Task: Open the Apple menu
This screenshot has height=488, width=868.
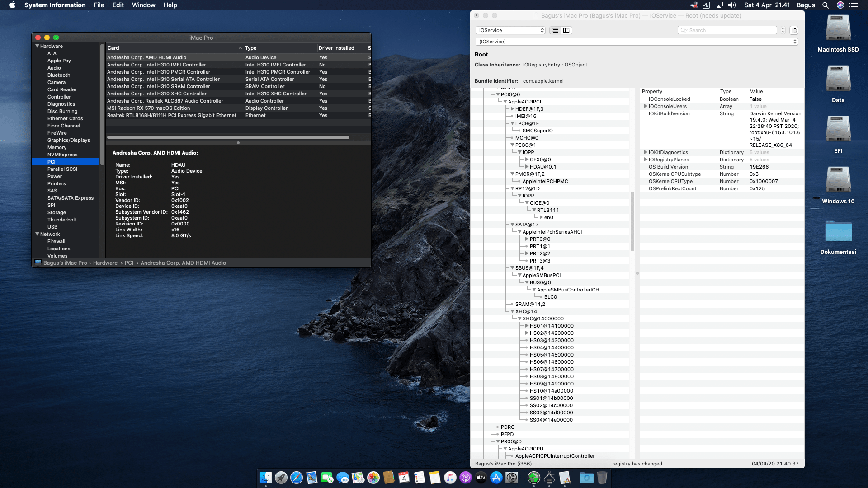Action: click(12, 5)
